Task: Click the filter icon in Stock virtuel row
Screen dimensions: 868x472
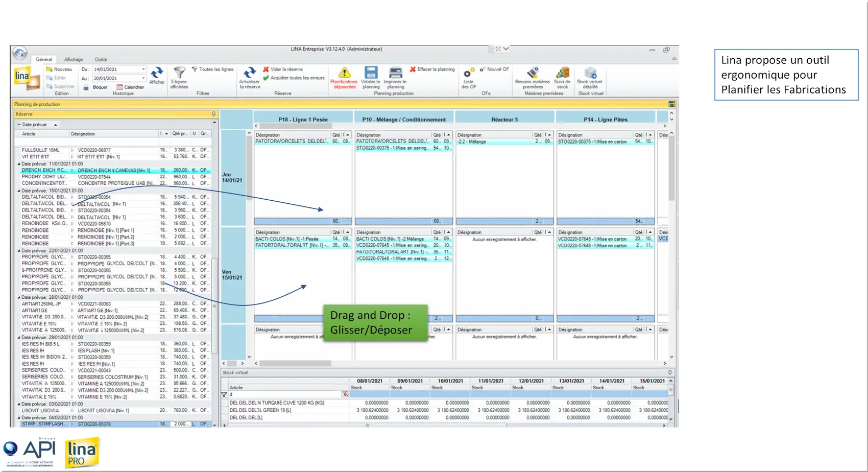Action: click(224, 394)
